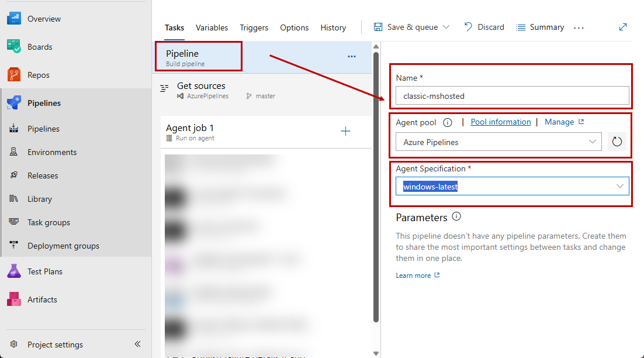644x358 pixels.
Task: Select the Pipelines hub rocket icon
Action: pos(14,103)
